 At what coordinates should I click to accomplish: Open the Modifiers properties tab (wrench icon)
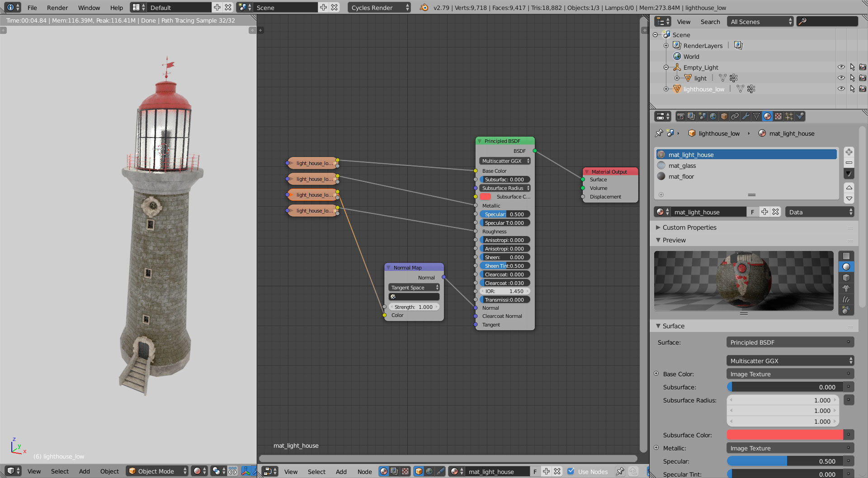click(745, 116)
